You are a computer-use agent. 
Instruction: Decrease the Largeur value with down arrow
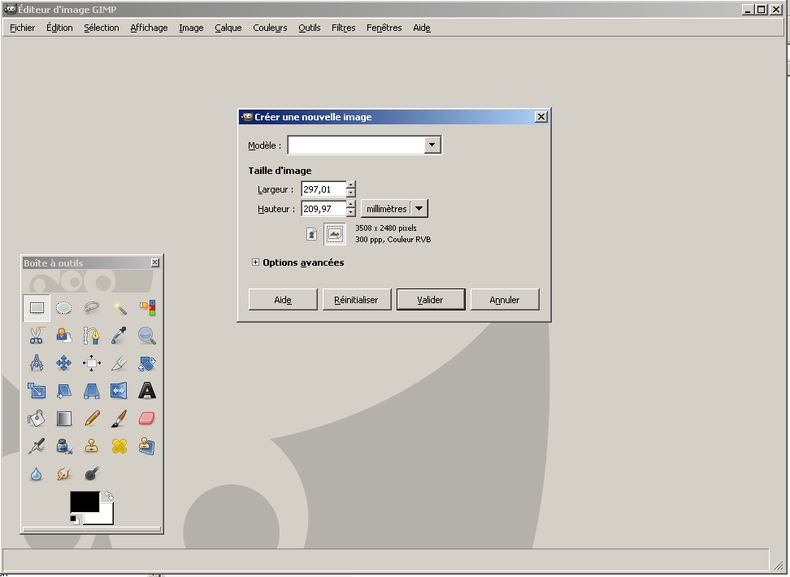click(x=351, y=193)
